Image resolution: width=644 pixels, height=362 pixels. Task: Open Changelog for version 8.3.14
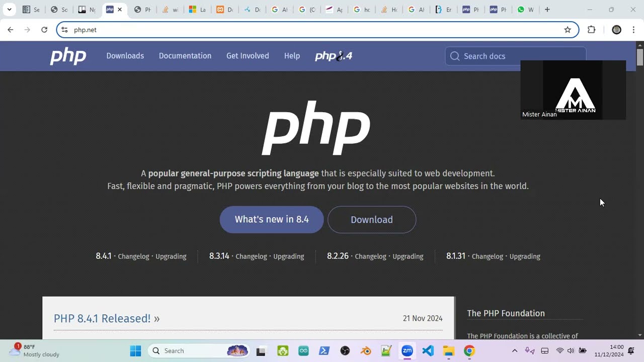click(252, 256)
